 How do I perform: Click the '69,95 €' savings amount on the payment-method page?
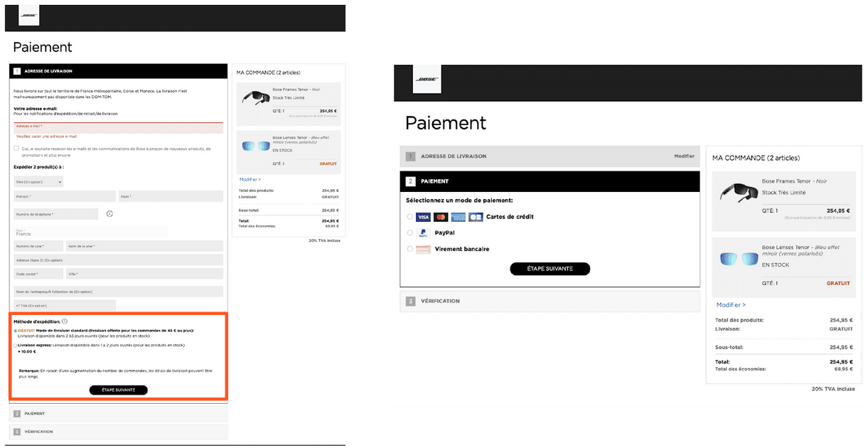(843, 369)
